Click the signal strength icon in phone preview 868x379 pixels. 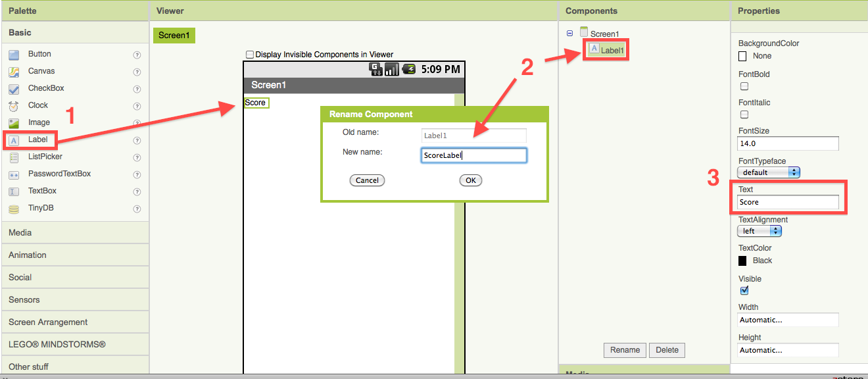pos(392,69)
